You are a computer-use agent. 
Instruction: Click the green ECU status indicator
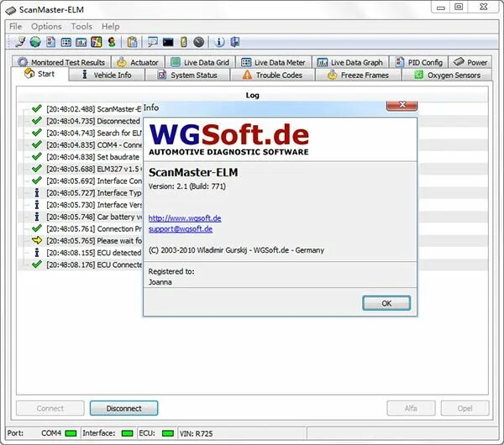[x=168, y=433]
